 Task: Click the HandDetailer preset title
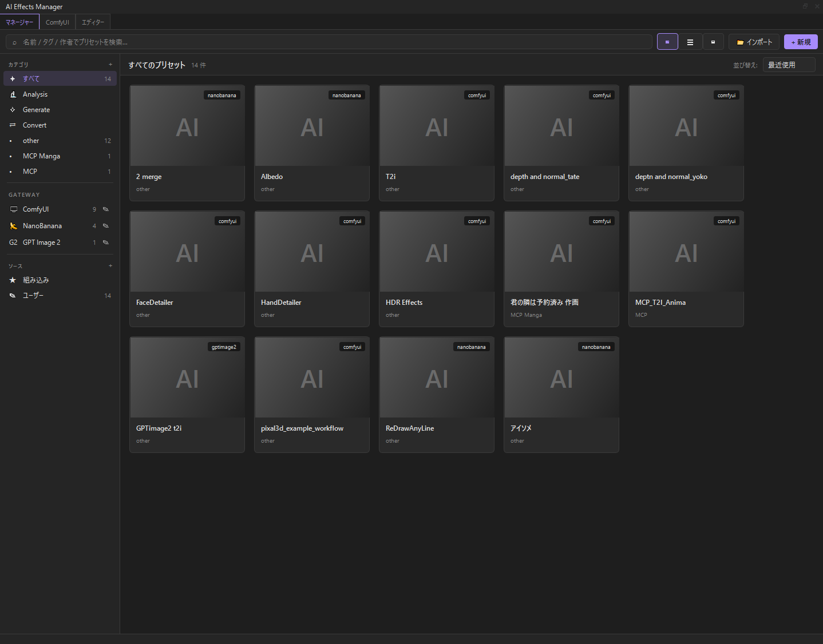(281, 302)
